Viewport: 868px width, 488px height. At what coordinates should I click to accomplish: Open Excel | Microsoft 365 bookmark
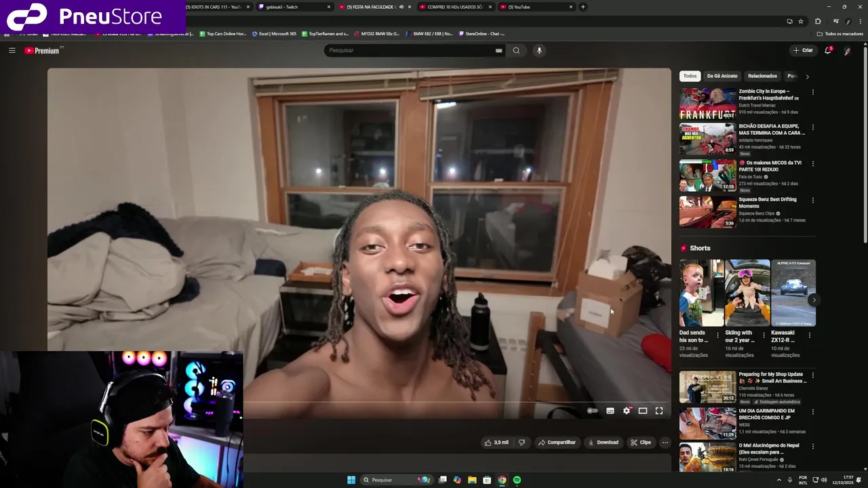(x=274, y=33)
